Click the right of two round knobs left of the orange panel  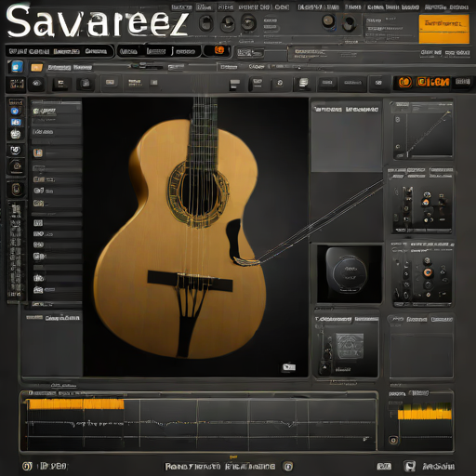[x=350, y=22]
